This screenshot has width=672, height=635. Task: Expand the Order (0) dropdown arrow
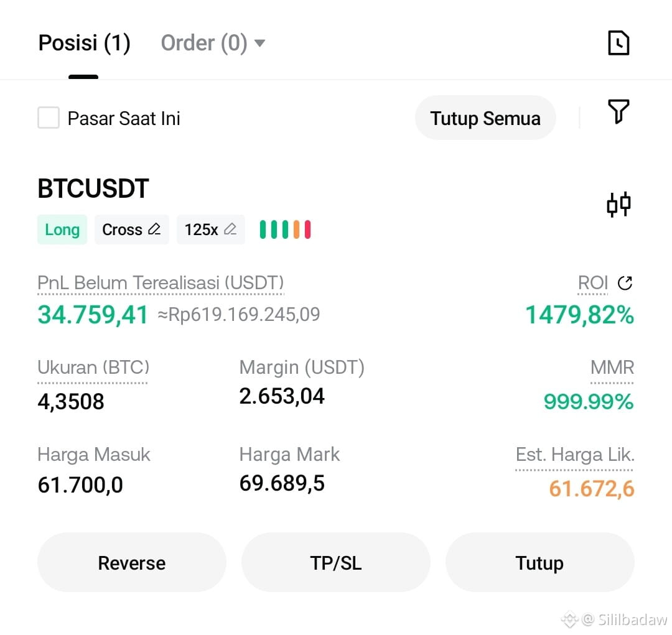[259, 43]
